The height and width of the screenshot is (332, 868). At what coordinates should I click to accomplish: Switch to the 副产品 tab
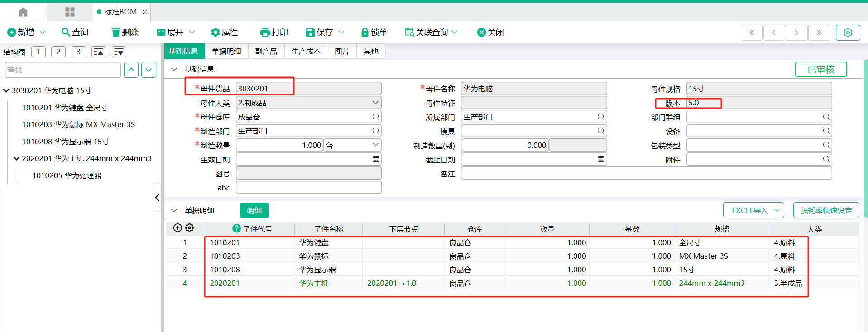(x=266, y=51)
